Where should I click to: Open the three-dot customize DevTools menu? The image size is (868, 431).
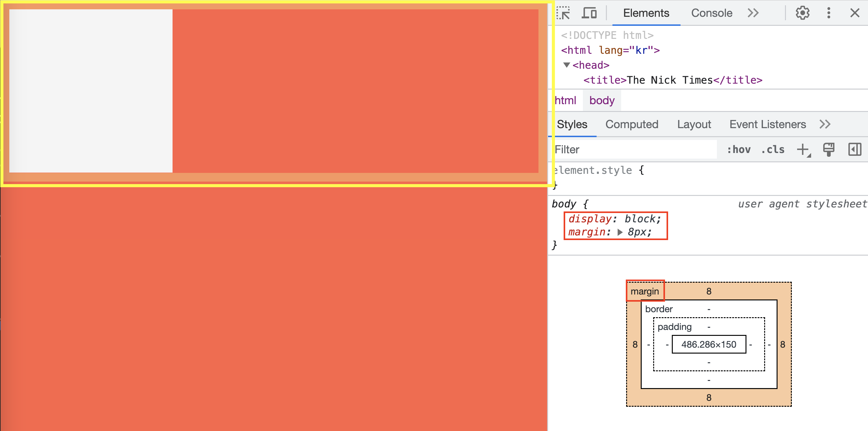829,13
